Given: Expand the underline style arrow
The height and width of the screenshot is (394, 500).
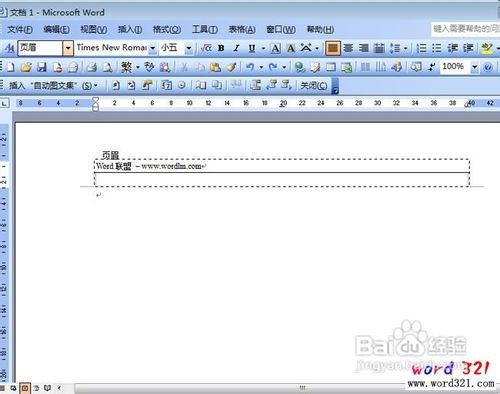Looking at the screenshot, I should (x=263, y=49).
